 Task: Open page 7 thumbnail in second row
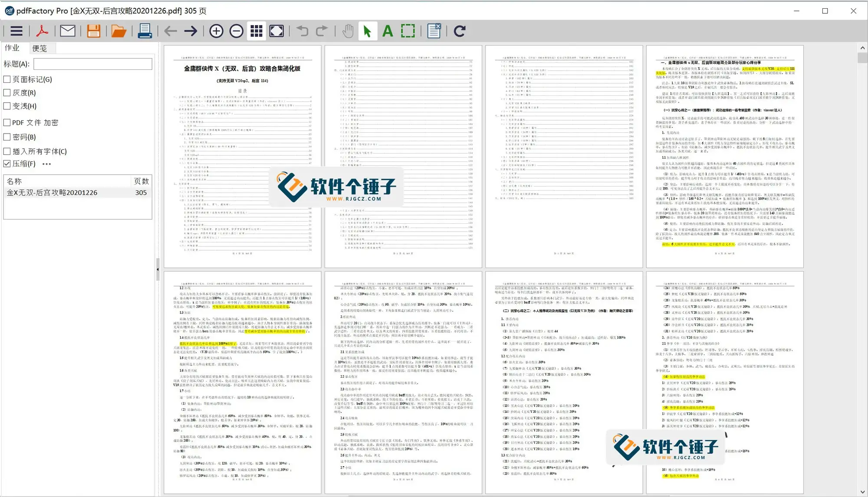(x=564, y=383)
